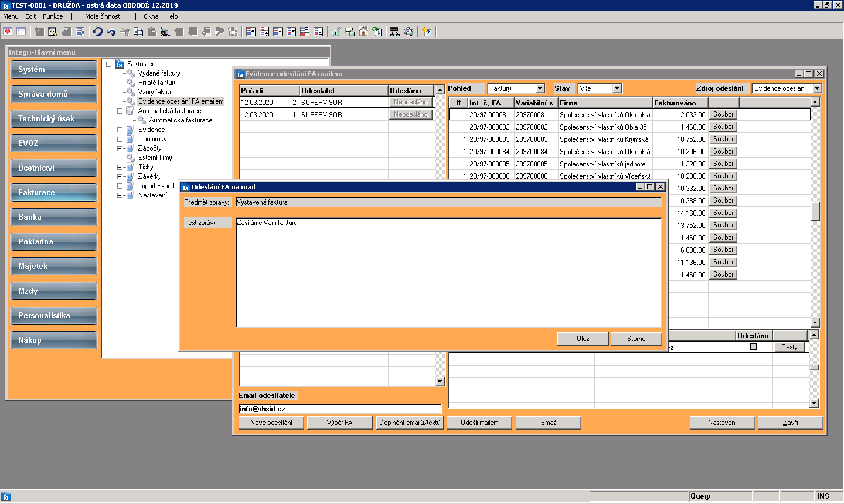Expand the Import-Export tree node
The height and width of the screenshot is (504, 844).
pos(120,186)
